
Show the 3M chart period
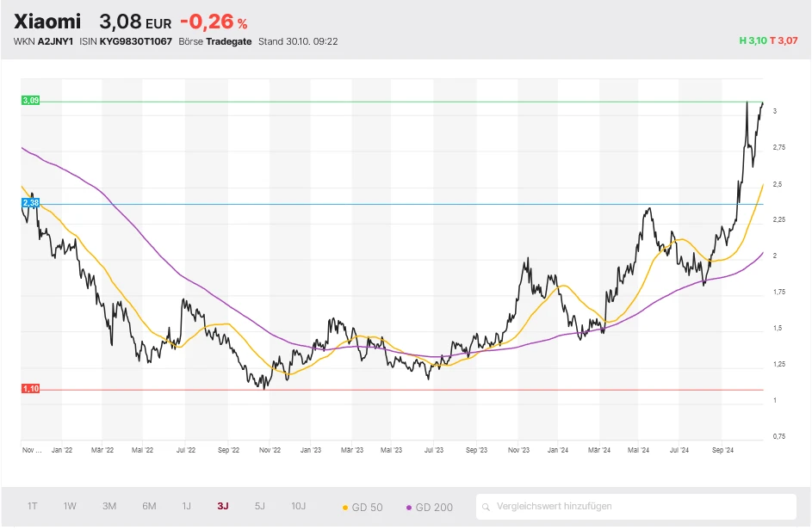tap(109, 507)
